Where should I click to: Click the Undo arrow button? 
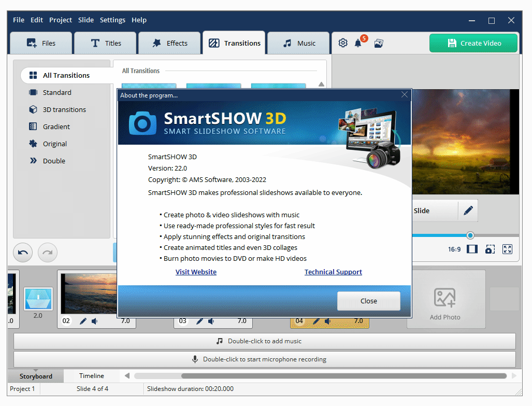[23, 253]
